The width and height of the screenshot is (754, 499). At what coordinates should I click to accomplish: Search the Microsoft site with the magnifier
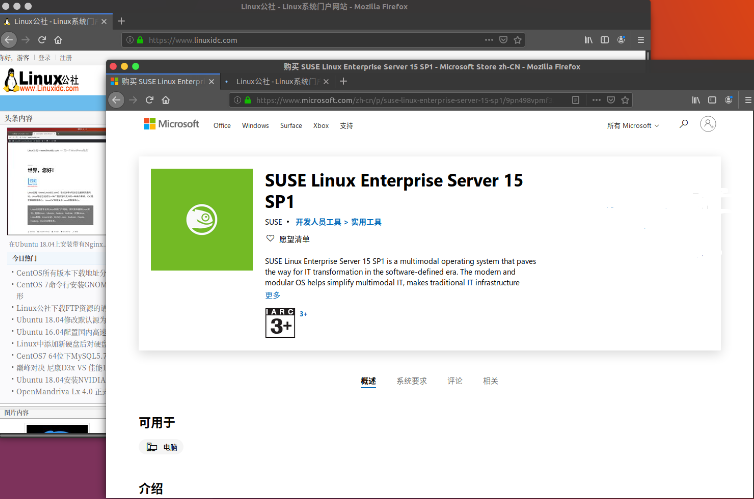point(683,124)
